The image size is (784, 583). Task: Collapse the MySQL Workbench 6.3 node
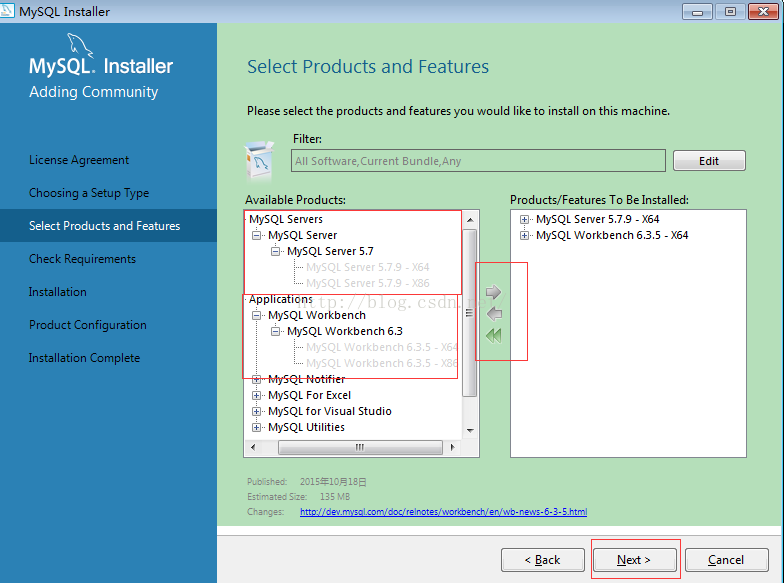click(276, 331)
